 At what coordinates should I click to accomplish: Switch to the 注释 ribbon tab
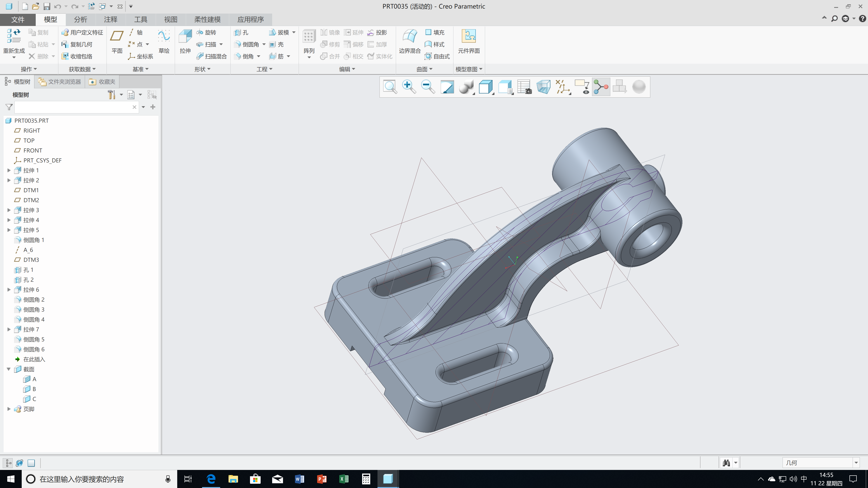pos(111,19)
